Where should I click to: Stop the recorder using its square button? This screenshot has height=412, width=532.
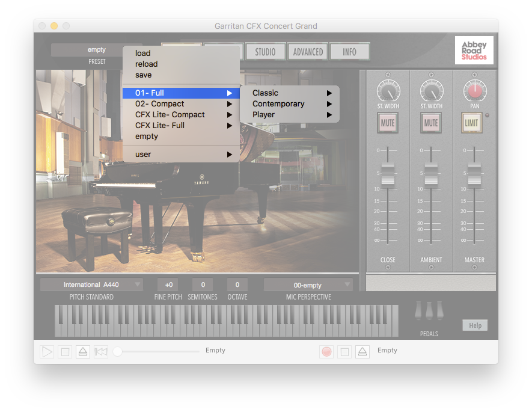(344, 352)
